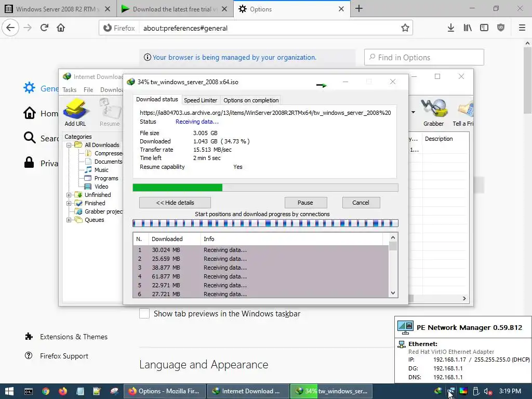Open Firefox home page icon

(61, 28)
